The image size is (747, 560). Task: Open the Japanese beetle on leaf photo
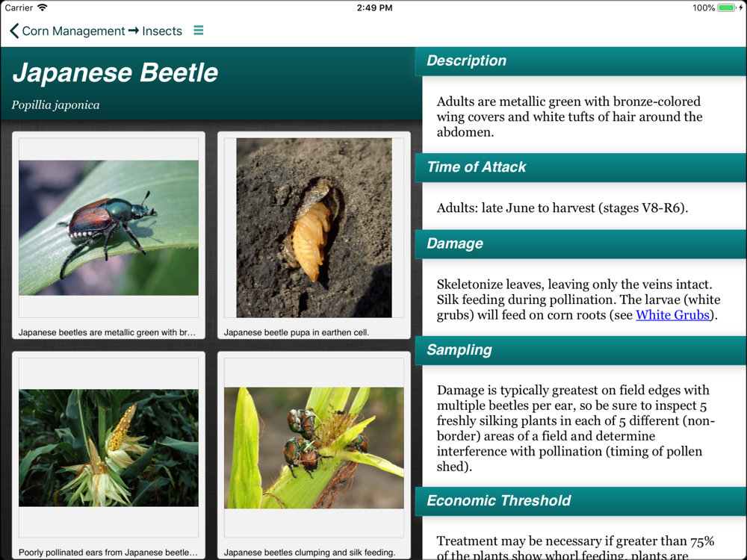[x=108, y=228]
